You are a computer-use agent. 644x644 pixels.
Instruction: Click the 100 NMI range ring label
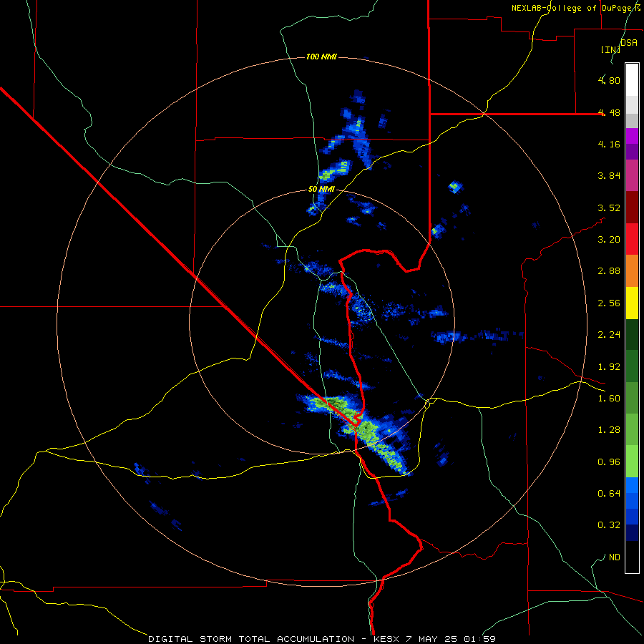coord(321,57)
